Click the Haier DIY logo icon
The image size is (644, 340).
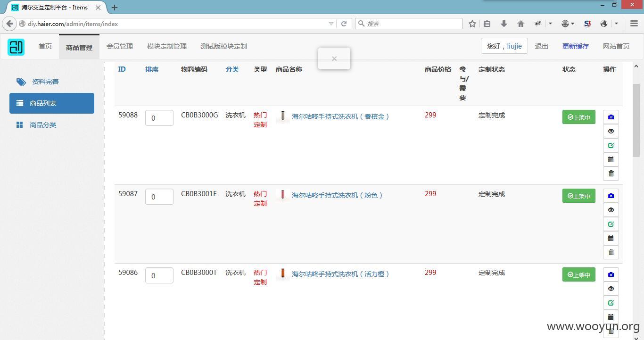16,47
